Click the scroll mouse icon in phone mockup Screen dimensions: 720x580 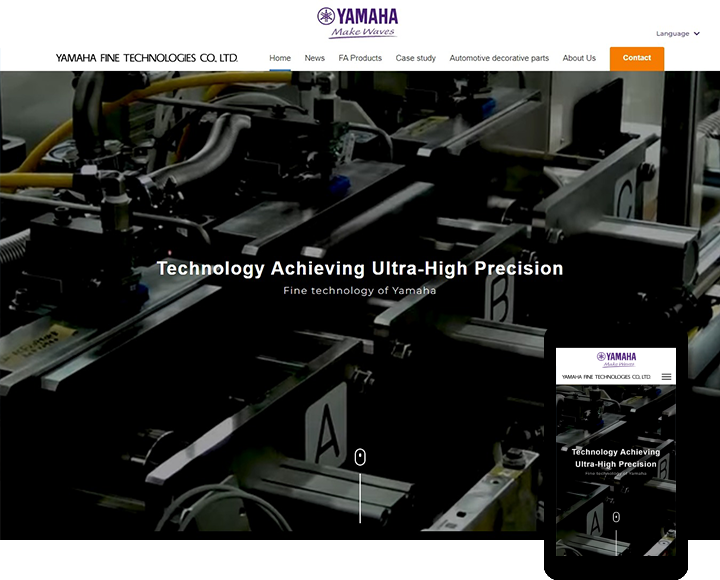click(616, 517)
